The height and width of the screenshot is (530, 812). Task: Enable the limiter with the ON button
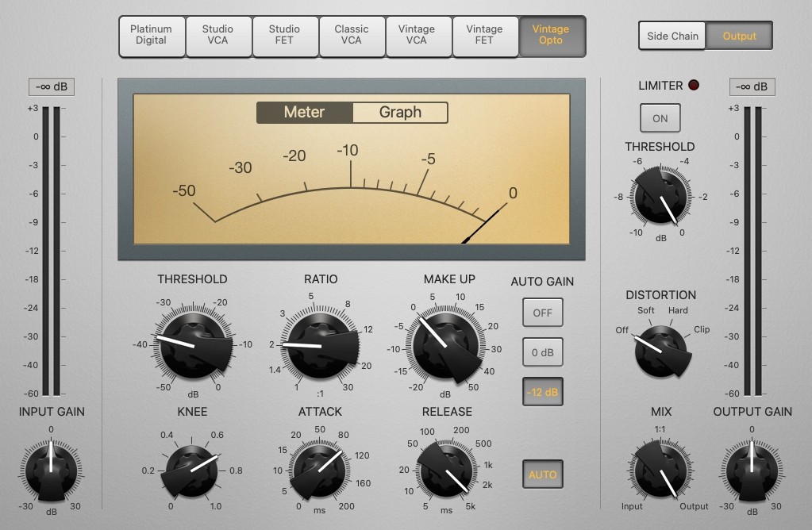pyautogui.click(x=660, y=117)
